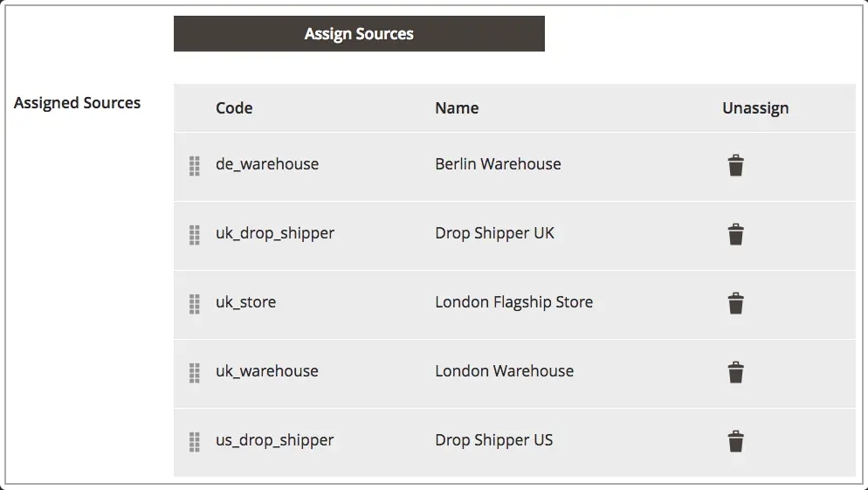Remove the London Warehouse using its trash icon
868x490 pixels.
coord(735,372)
